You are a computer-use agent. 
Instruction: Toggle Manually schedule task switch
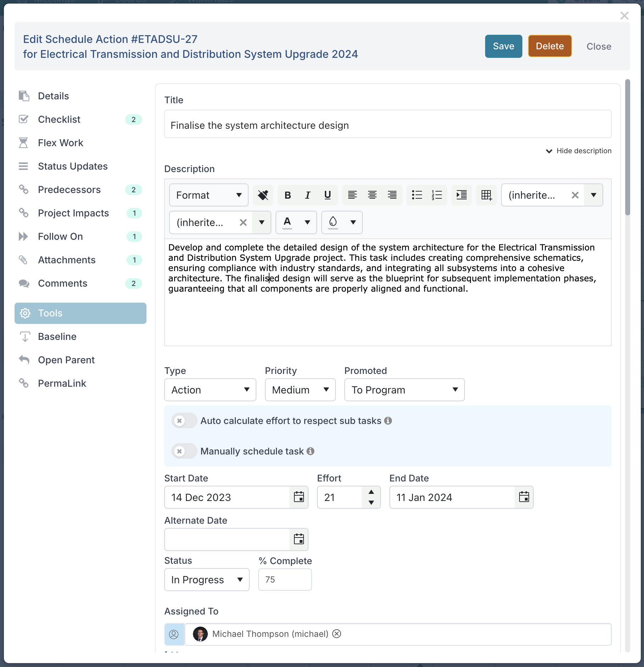(x=184, y=451)
